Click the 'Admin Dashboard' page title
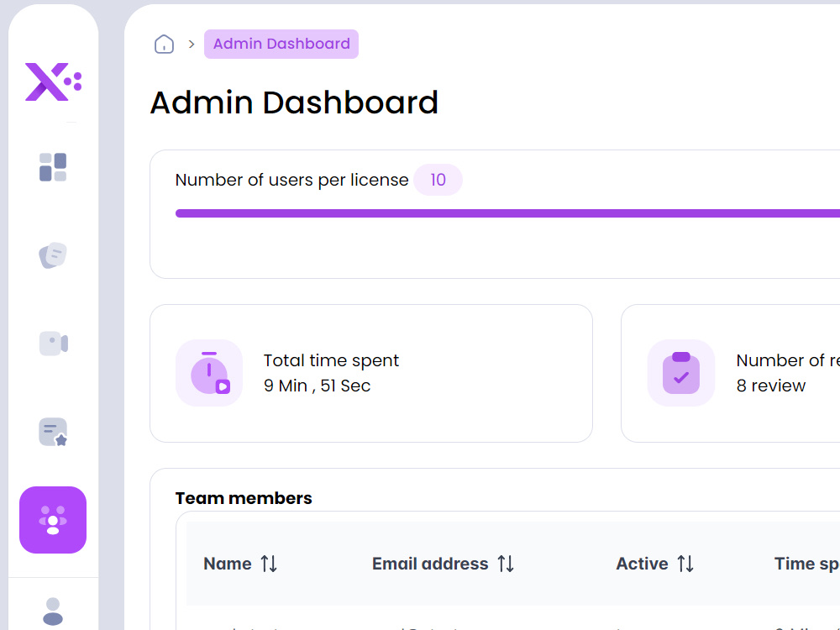840x630 pixels. 294,102
